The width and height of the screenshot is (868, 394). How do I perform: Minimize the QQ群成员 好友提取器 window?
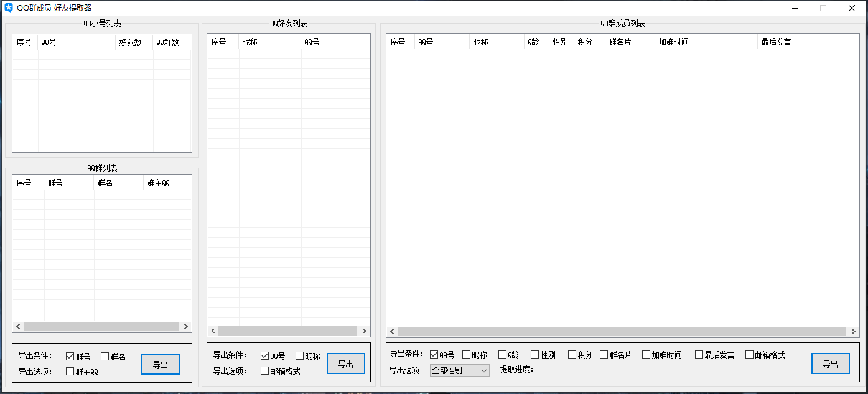tap(795, 8)
